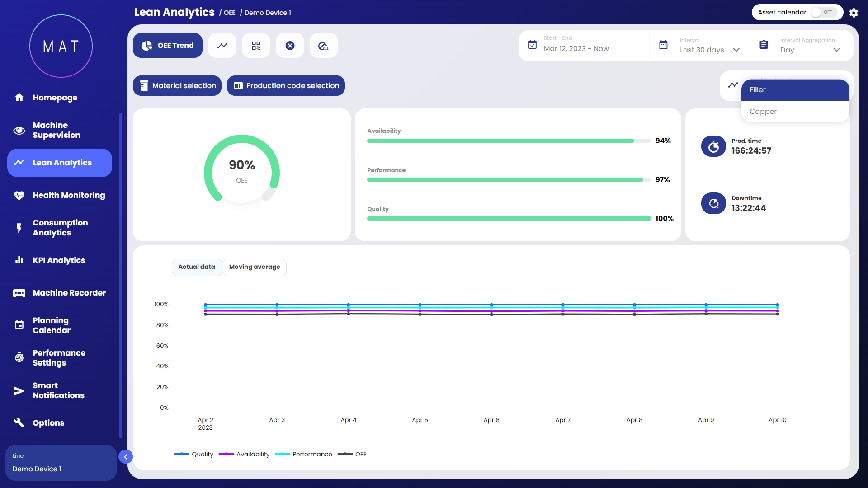
Task: Click the Start - End calendar icon
Action: click(533, 45)
